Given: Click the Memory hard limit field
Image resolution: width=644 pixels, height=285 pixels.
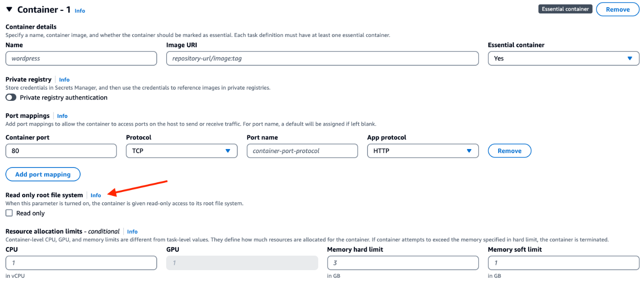Looking at the screenshot, I should coord(403,262).
